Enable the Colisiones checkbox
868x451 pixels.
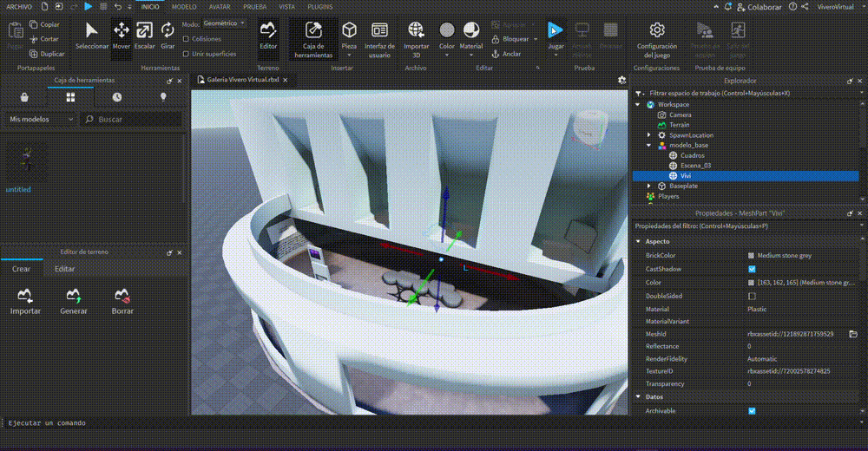point(187,39)
